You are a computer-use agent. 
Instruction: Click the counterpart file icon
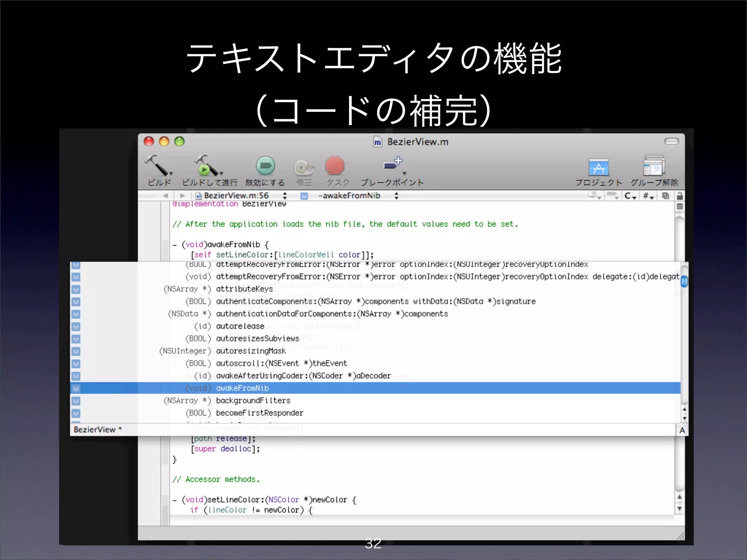click(x=666, y=196)
